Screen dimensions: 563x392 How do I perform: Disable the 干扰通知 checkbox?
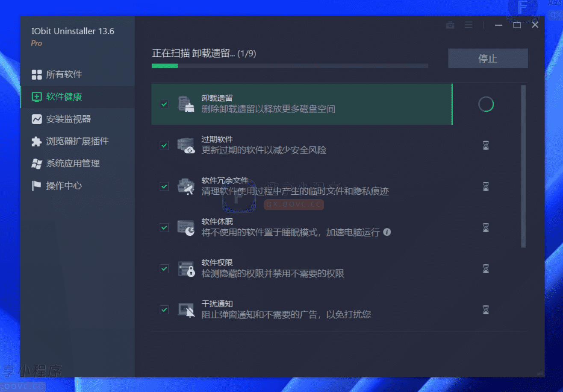tap(164, 310)
